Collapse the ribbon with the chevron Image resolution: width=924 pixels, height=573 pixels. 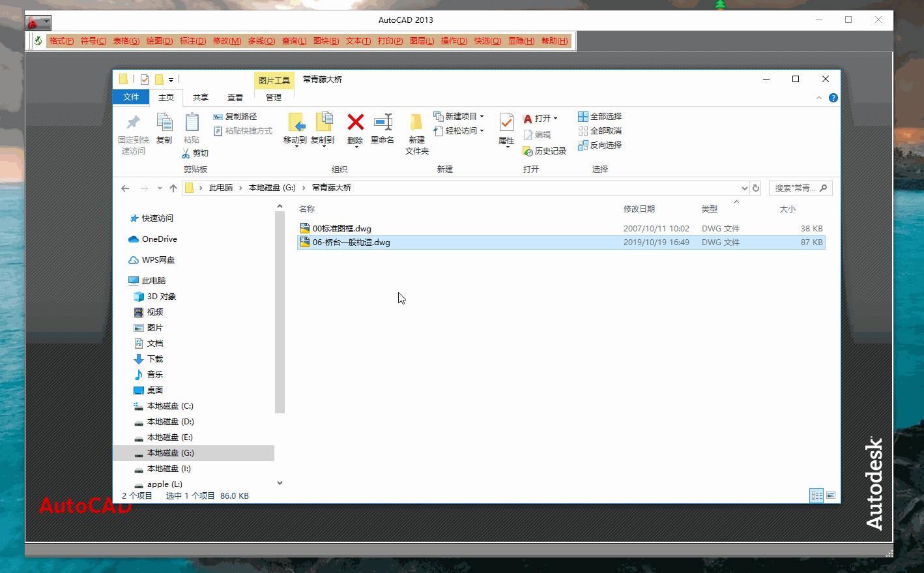[819, 98]
